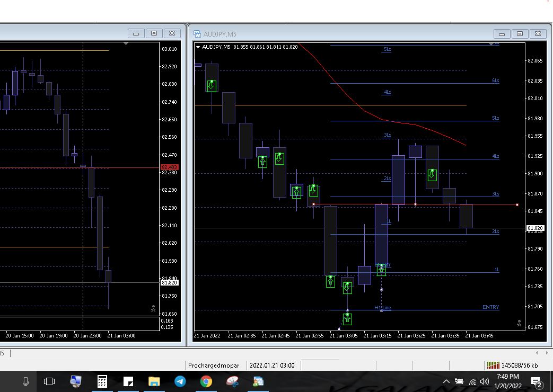Viewport: 553px width, 392px height.
Task: Expand the AUDJPY,M5 one-click trading triangle
Action: pos(198,47)
